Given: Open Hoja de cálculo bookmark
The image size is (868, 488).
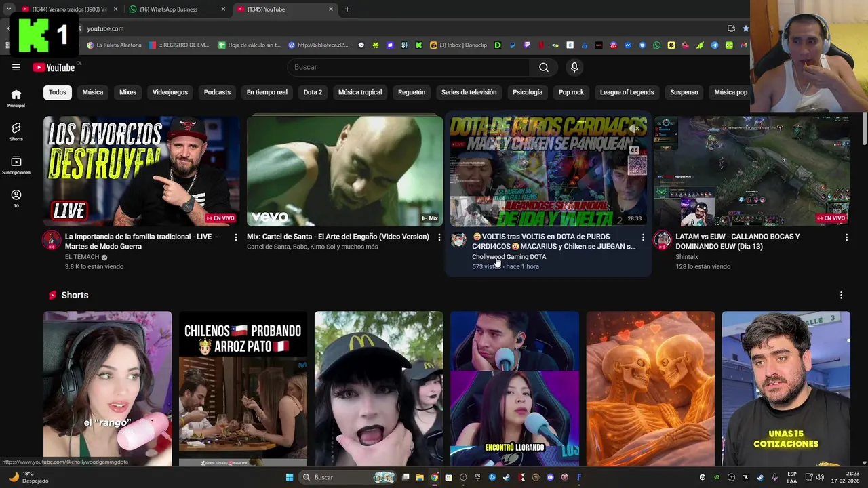Looking at the screenshot, I should pos(250,45).
